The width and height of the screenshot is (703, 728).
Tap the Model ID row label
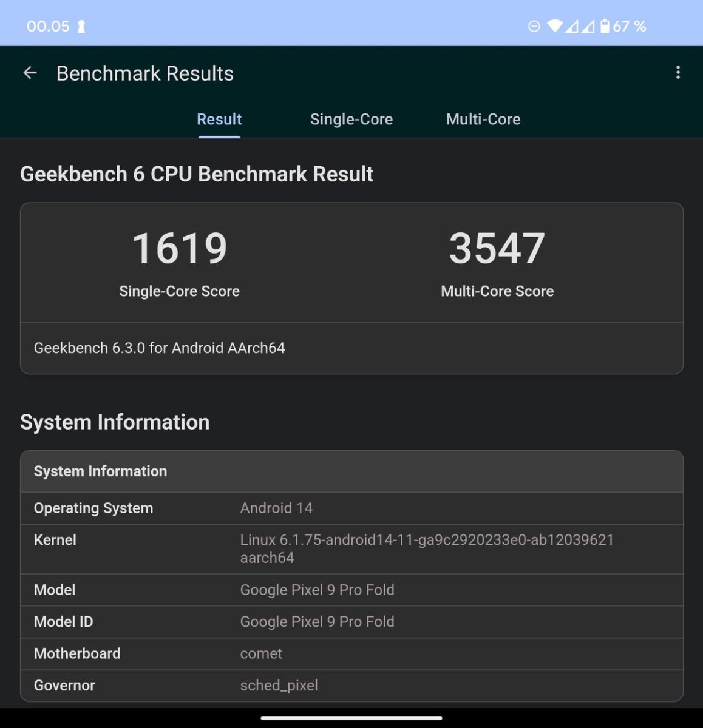(64, 622)
